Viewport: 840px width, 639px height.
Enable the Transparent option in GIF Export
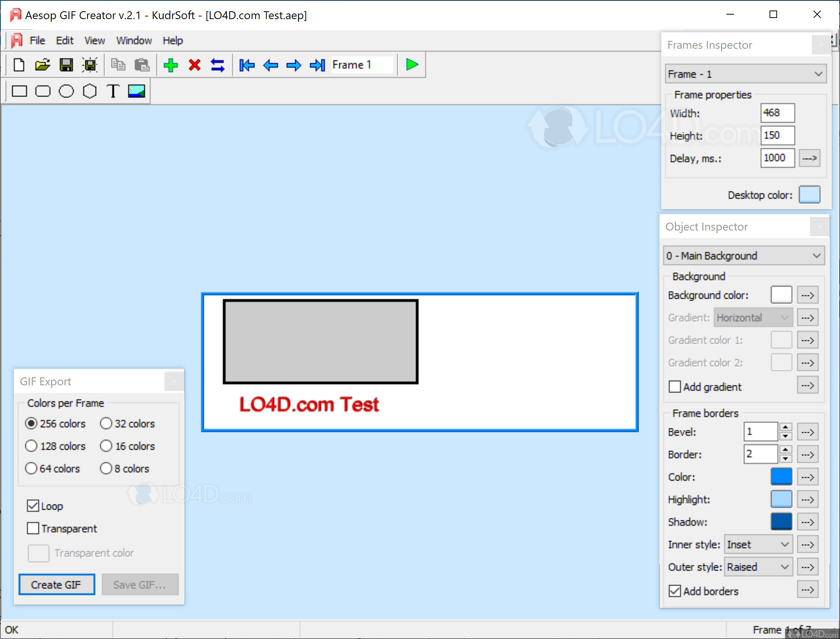pyautogui.click(x=33, y=528)
